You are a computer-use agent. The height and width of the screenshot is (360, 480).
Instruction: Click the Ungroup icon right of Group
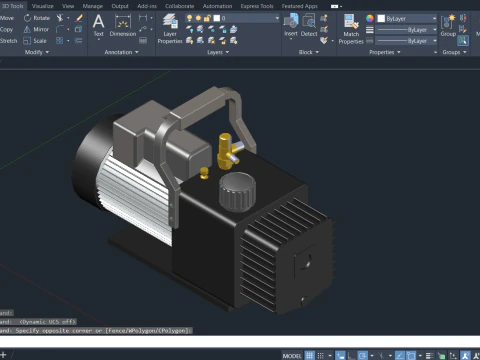(463, 18)
